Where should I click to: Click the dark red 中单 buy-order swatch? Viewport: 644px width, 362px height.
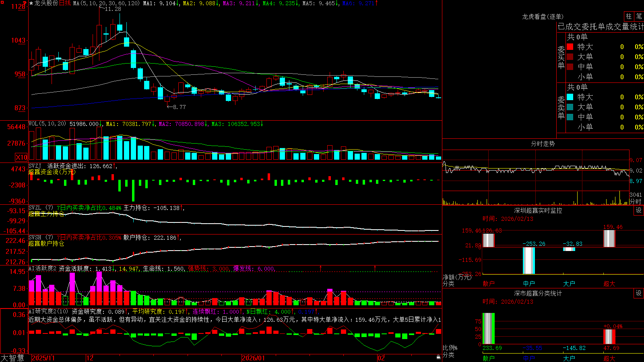coord(570,66)
